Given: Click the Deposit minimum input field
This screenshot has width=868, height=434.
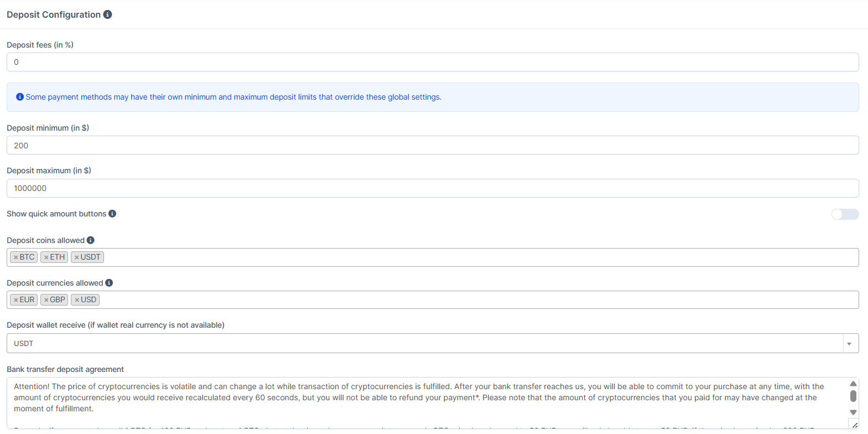Looking at the screenshot, I should click(x=432, y=146).
